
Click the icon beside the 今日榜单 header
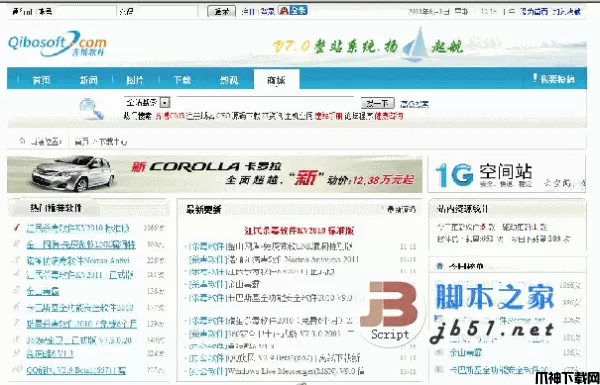pyautogui.click(x=440, y=266)
